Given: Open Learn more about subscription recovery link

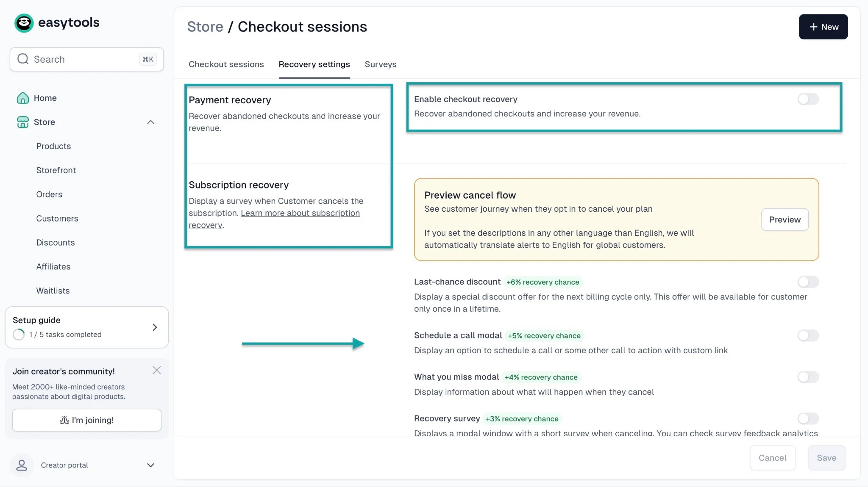Looking at the screenshot, I should pyautogui.click(x=274, y=219).
